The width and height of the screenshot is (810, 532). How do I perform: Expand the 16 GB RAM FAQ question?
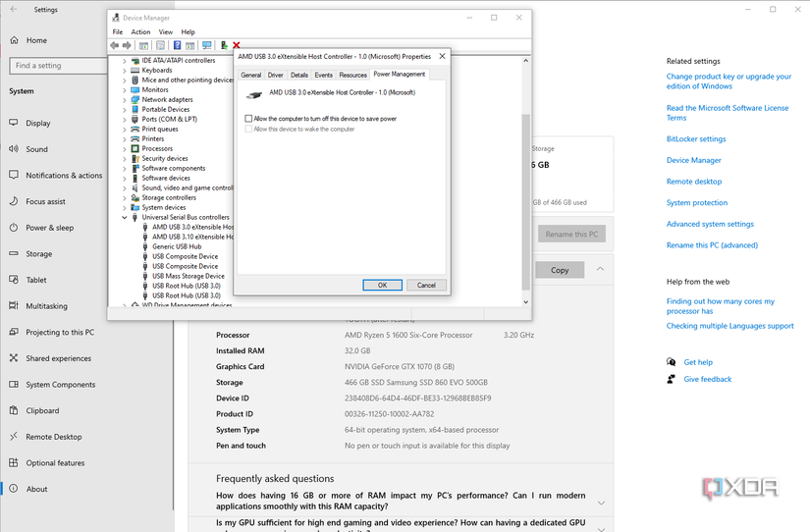click(601, 503)
